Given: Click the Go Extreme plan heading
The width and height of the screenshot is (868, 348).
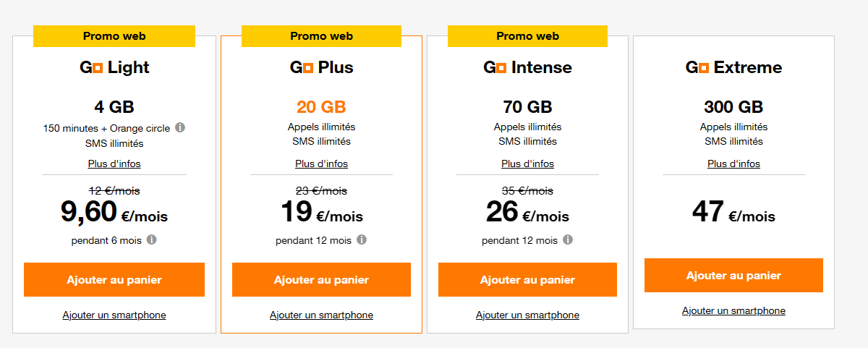Looking at the screenshot, I should [733, 68].
